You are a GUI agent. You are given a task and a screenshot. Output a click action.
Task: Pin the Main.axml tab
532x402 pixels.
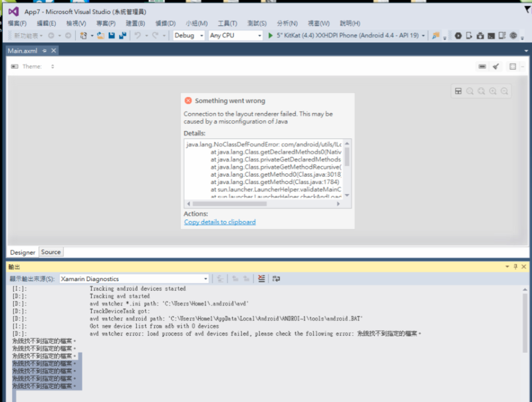pyautogui.click(x=45, y=50)
